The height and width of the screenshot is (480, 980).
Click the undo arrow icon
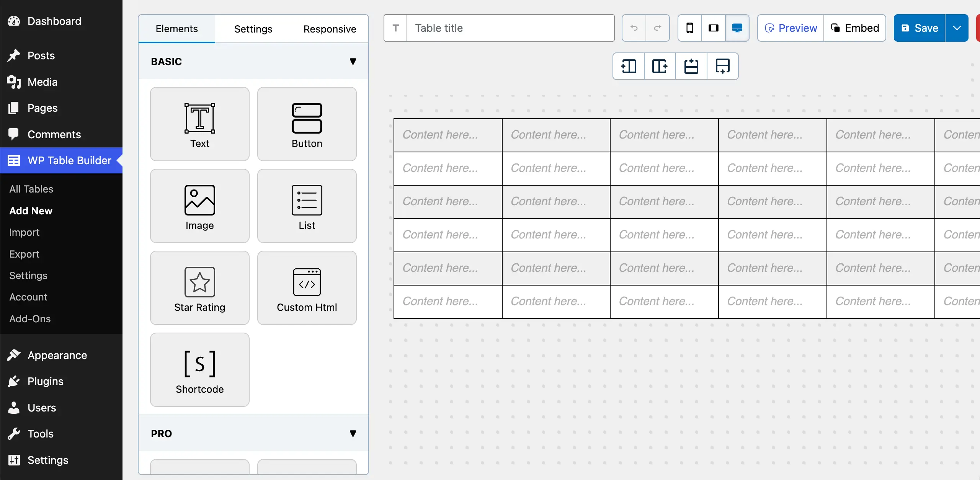(x=633, y=28)
